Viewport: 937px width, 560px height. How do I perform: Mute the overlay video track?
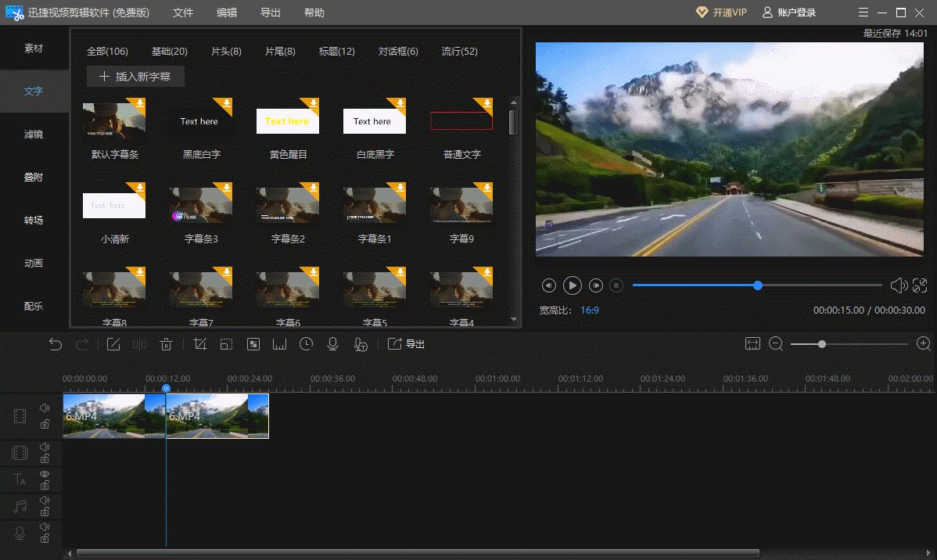45,447
